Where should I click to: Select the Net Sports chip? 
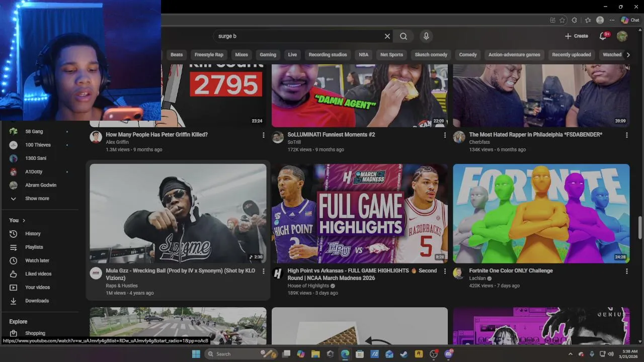[391, 55]
